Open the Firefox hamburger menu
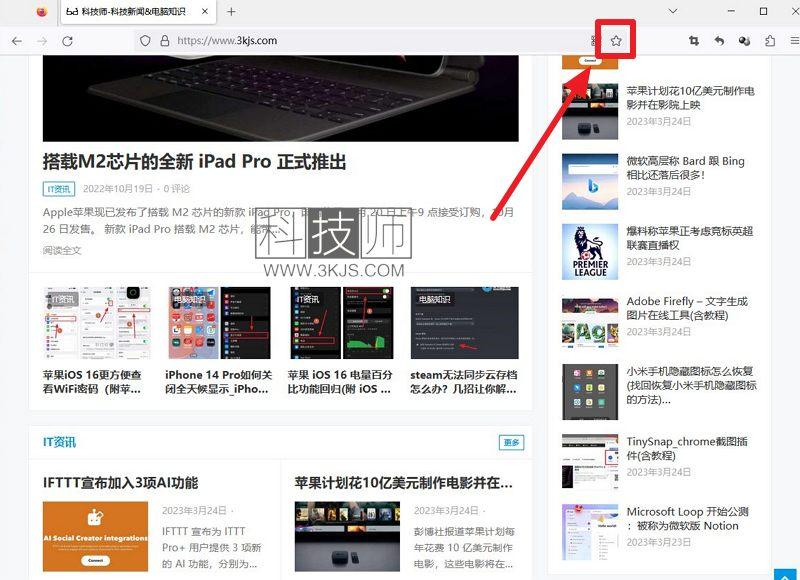 [794, 41]
